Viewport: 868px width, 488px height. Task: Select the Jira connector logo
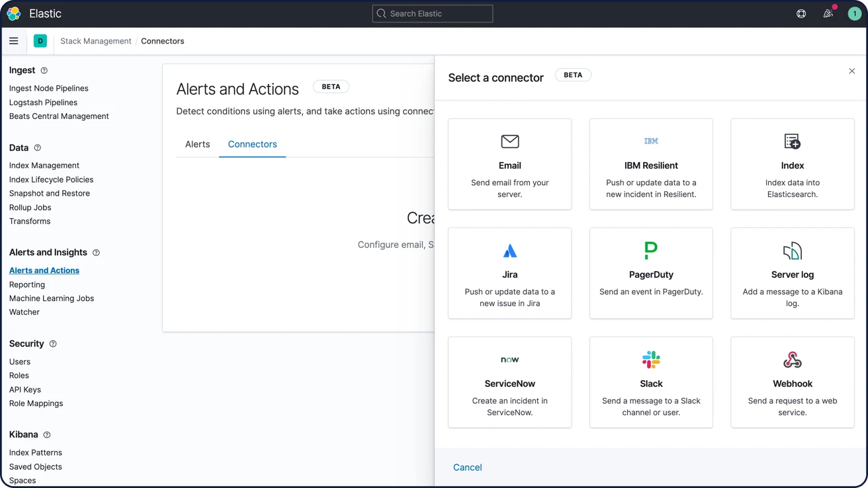(509, 251)
